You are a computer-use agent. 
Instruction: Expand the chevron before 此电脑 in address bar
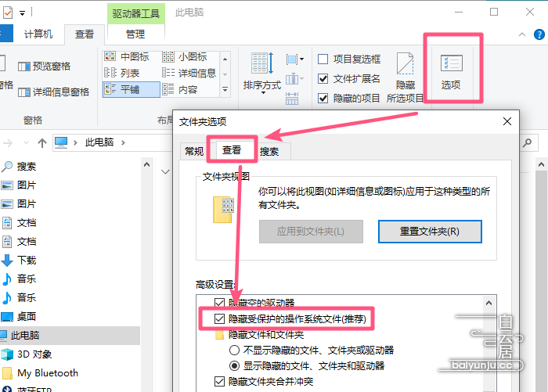coord(75,142)
